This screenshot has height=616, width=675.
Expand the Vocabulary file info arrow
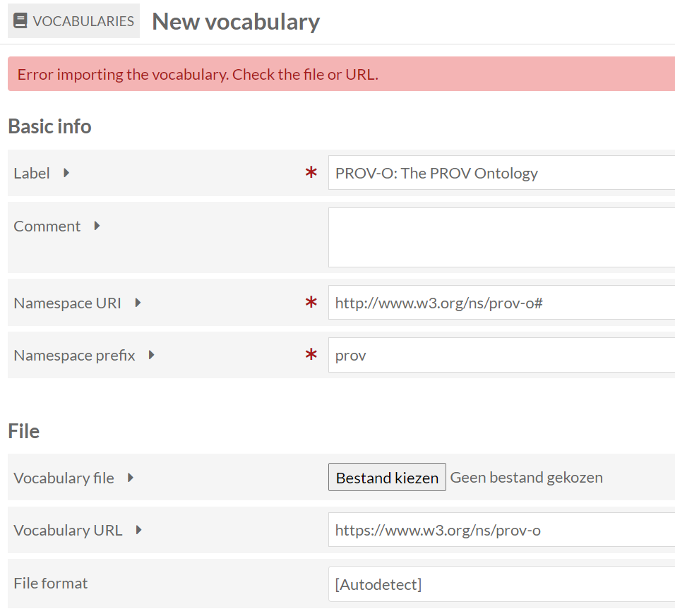(x=131, y=478)
